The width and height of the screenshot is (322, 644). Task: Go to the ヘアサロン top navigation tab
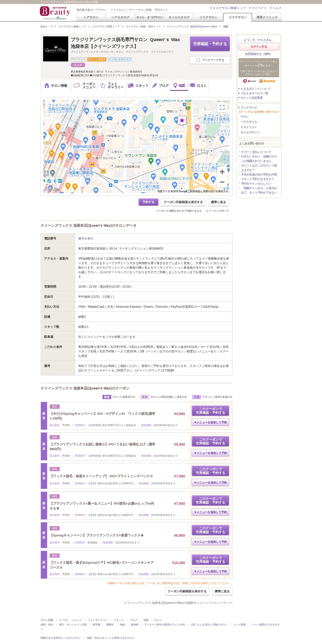(x=91, y=17)
